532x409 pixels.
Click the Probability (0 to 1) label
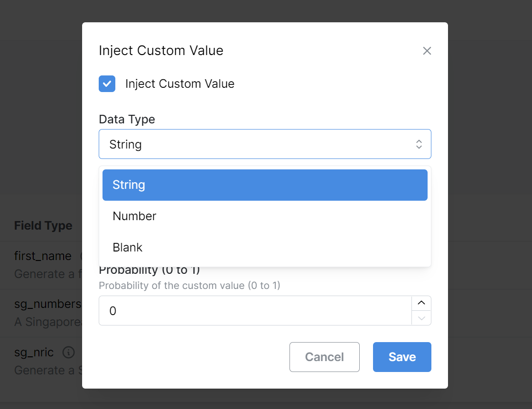tap(149, 270)
